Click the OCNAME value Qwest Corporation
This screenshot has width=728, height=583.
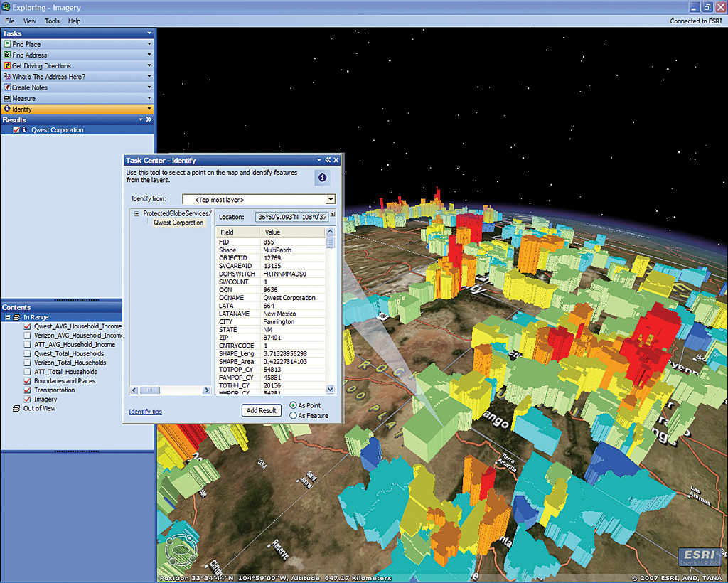(x=289, y=298)
